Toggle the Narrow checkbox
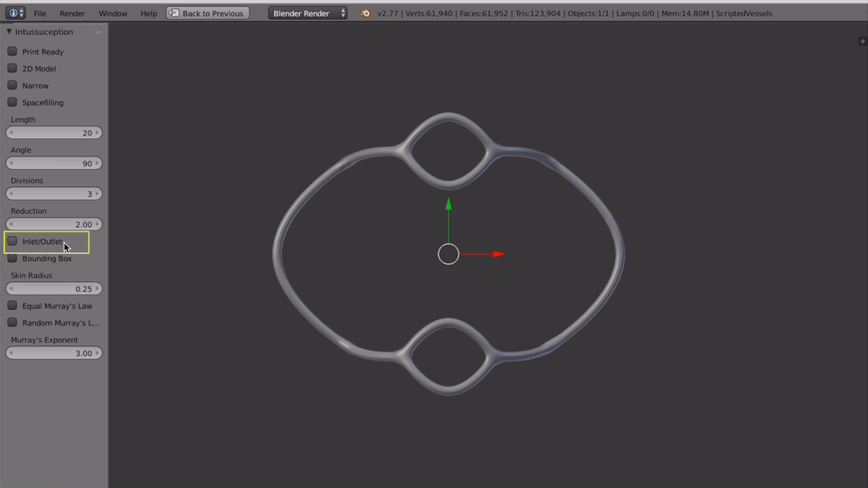 tap(12, 85)
